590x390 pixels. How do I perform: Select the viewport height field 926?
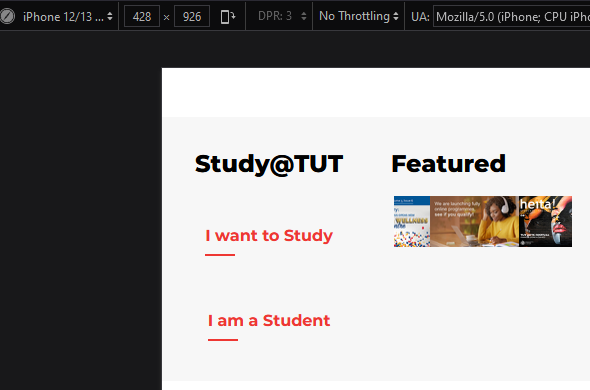coord(192,17)
